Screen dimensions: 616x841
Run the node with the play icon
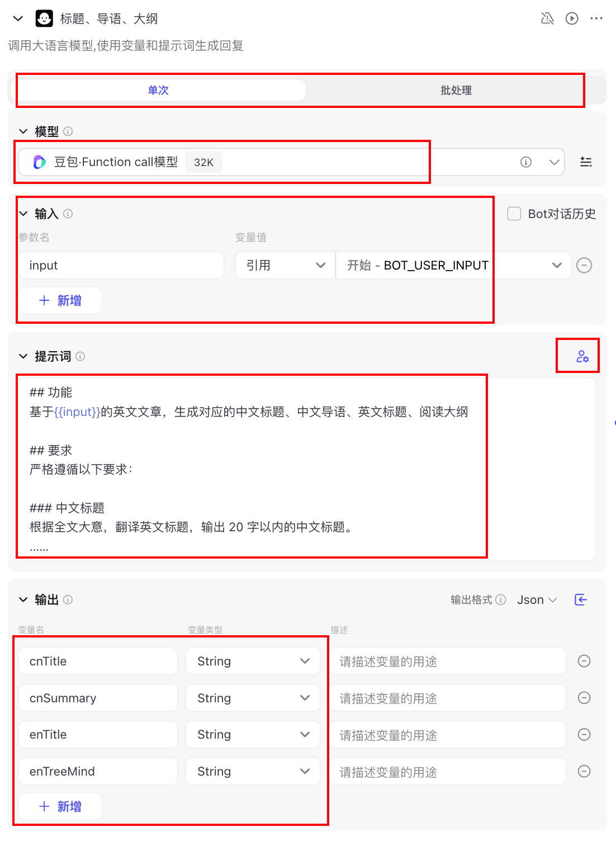572,18
